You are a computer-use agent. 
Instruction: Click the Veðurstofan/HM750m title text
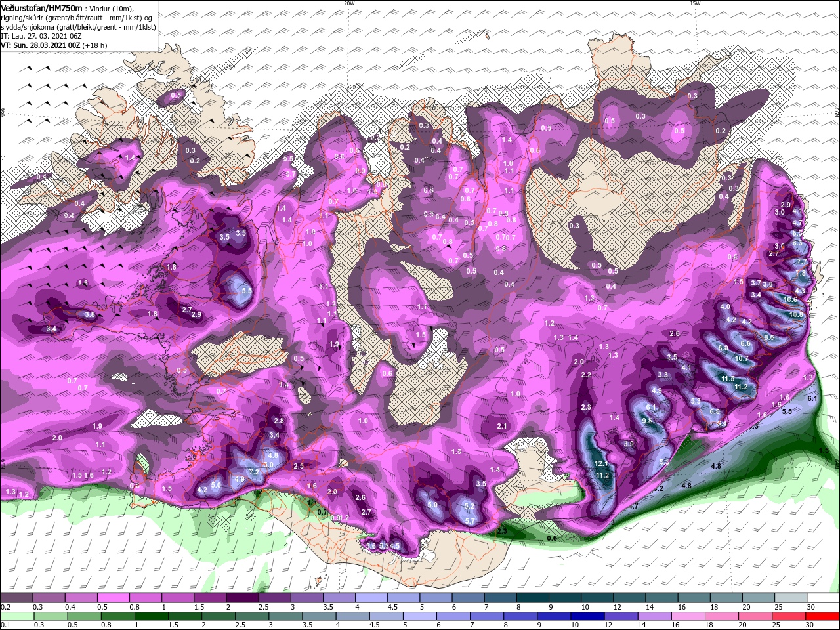(41, 7)
